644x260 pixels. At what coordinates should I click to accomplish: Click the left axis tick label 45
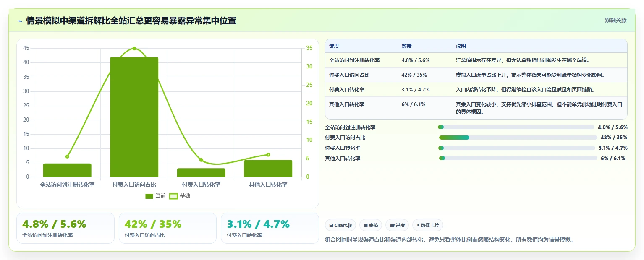pyautogui.click(x=26, y=48)
